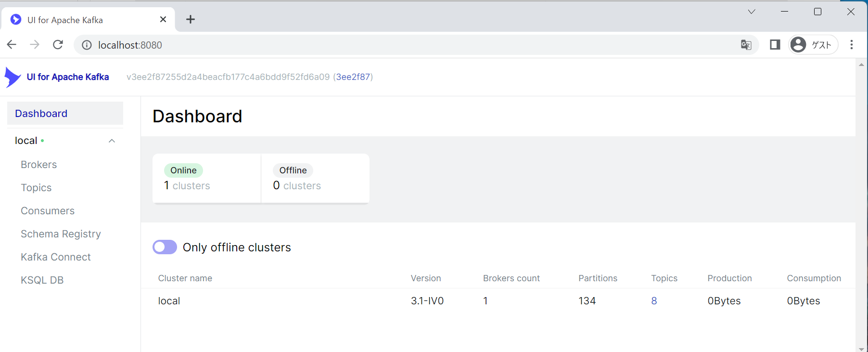
Task: Click the UI for Apache Kafka title link
Action: point(68,77)
